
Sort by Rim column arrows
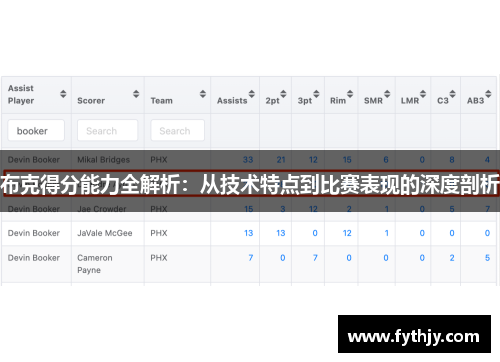(x=350, y=94)
